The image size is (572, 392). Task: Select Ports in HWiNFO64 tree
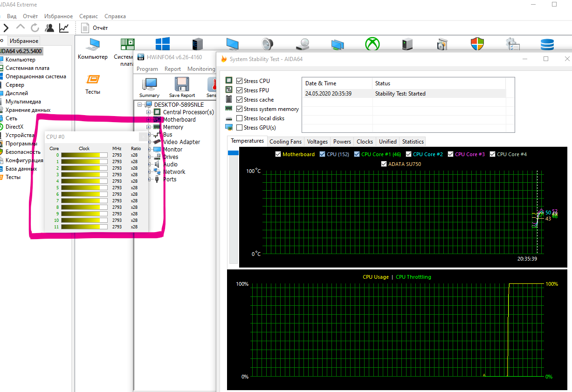tap(170, 179)
